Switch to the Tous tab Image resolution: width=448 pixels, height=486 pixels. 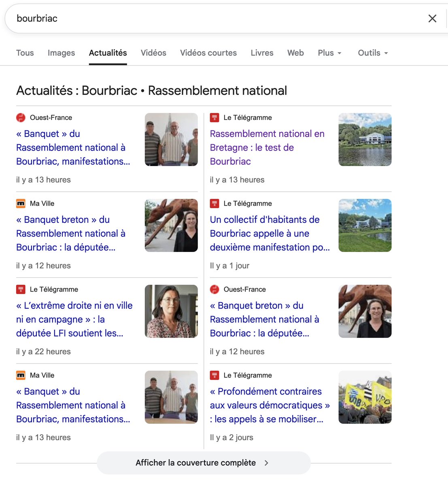(x=25, y=53)
